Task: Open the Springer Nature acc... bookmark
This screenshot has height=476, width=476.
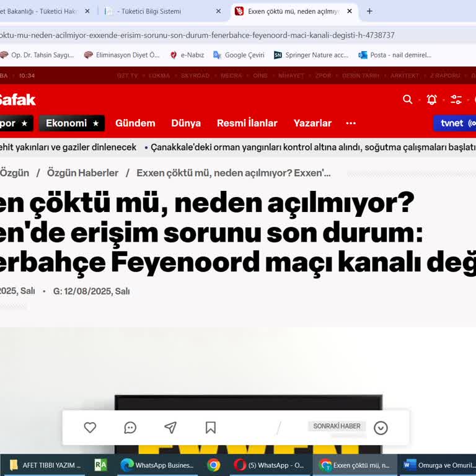Action: point(311,55)
